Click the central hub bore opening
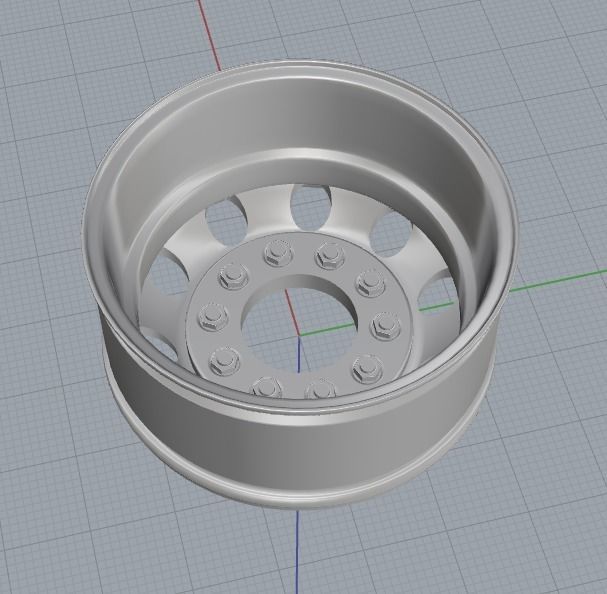Viewport: 607px width, 594px height. click(299, 325)
